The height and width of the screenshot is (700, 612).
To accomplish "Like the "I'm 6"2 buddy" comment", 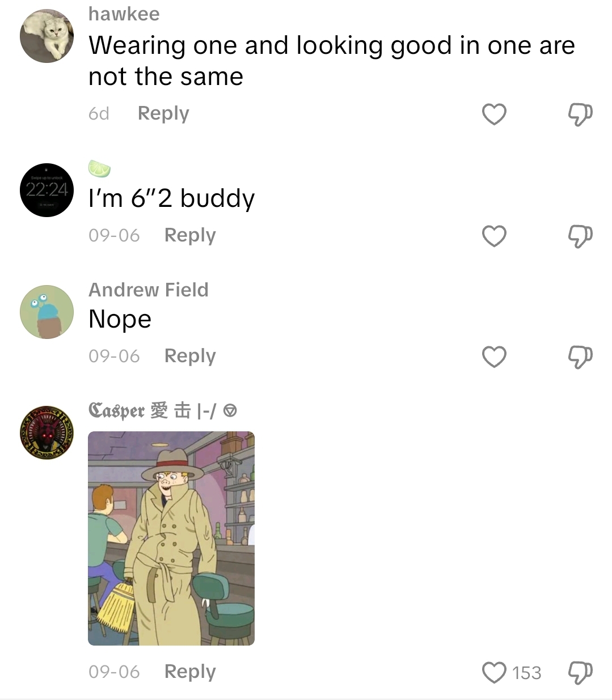I will [494, 236].
